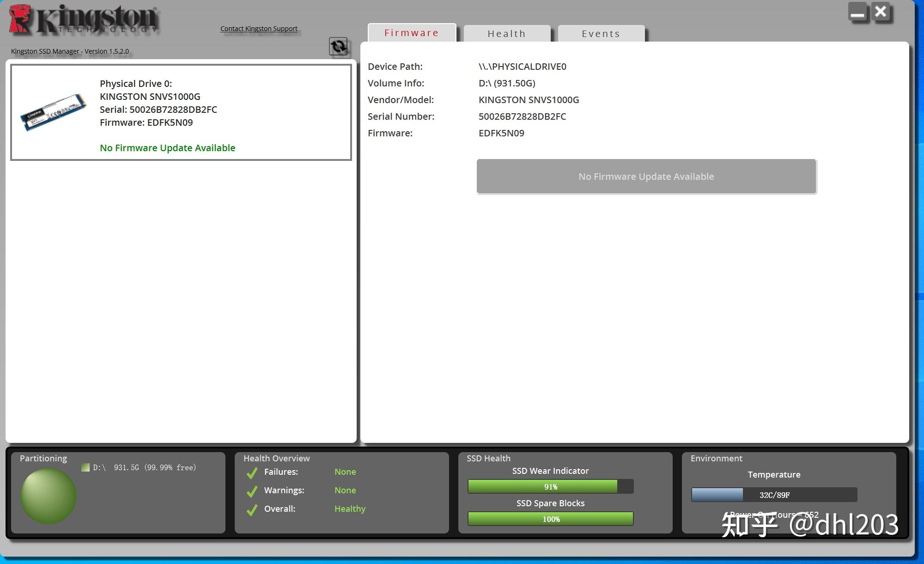The height and width of the screenshot is (564, 924).
Task: Switch to the Events tab
Action: point(601,34)
